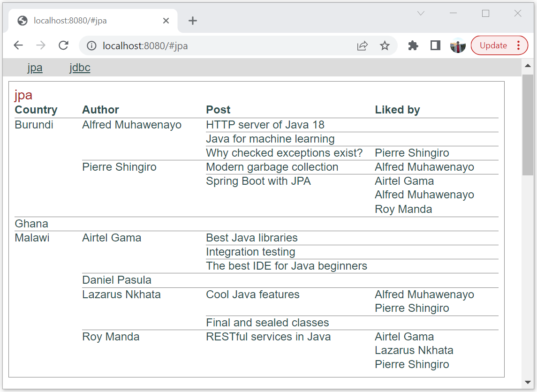
Task: View site information icon in address bar
Action: pyautogui.click(x=91, y=45)
